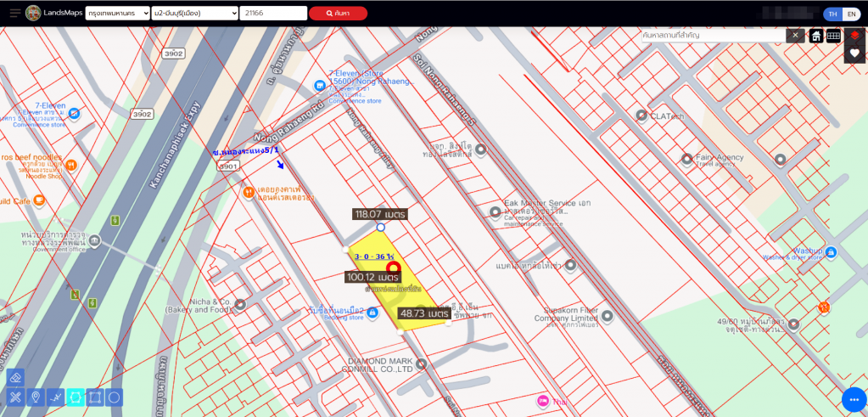Select the eraser tool

(15, 378)
